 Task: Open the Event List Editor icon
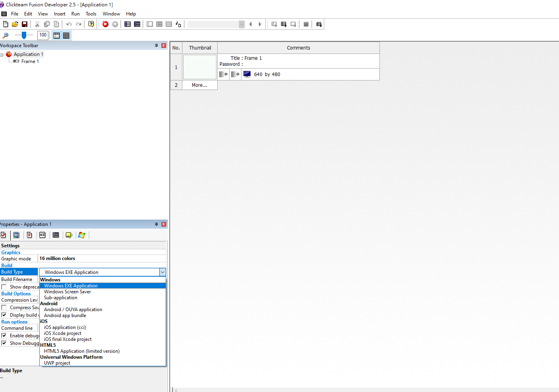point(169,24)
